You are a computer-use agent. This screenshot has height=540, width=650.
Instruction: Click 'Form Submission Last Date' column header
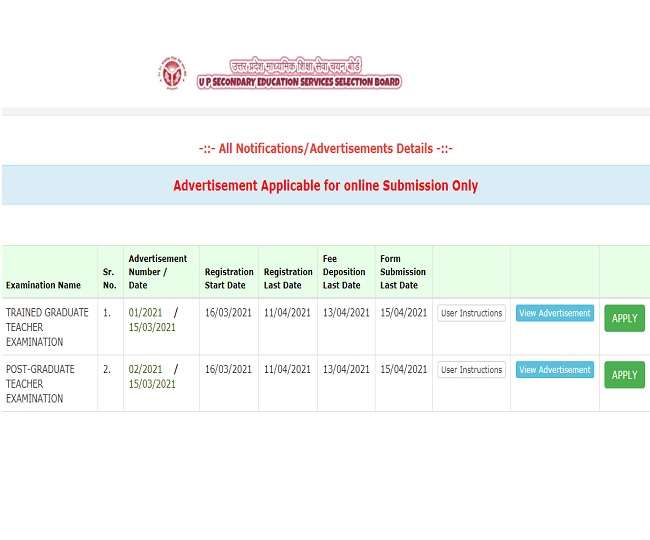pyautogui.click(x=403, y=272)
